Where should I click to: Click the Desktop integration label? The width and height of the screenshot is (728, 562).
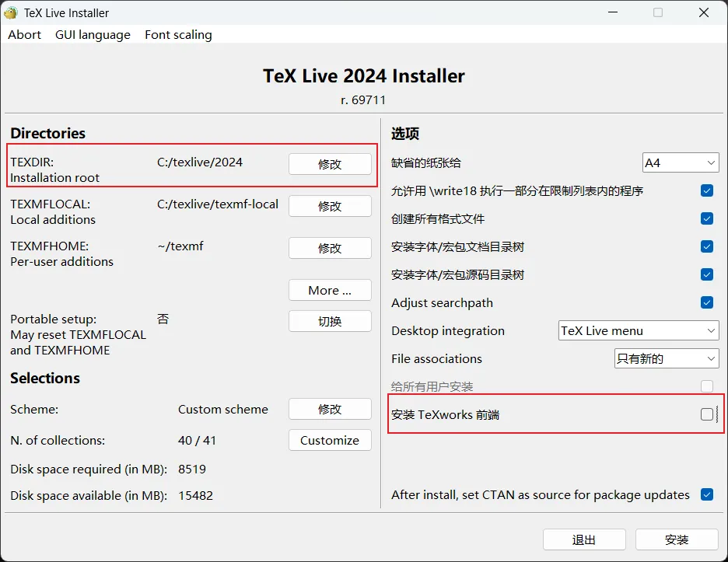[447, 331]
